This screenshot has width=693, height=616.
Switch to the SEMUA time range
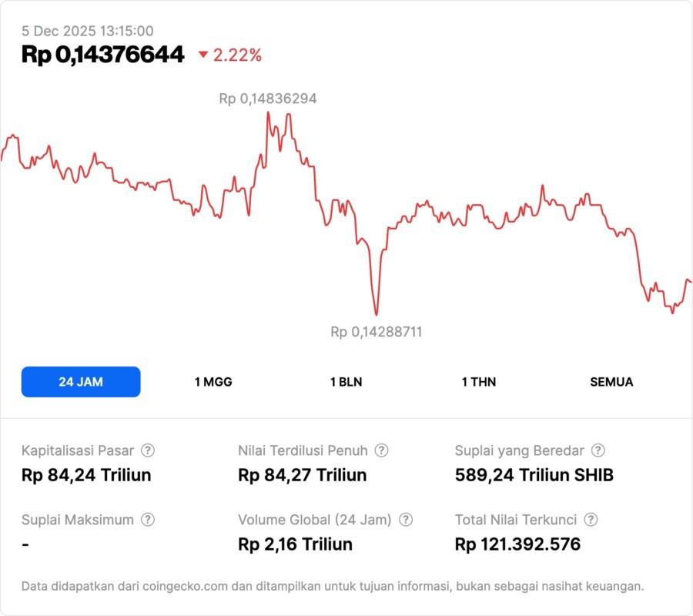(x=611, y=382)
